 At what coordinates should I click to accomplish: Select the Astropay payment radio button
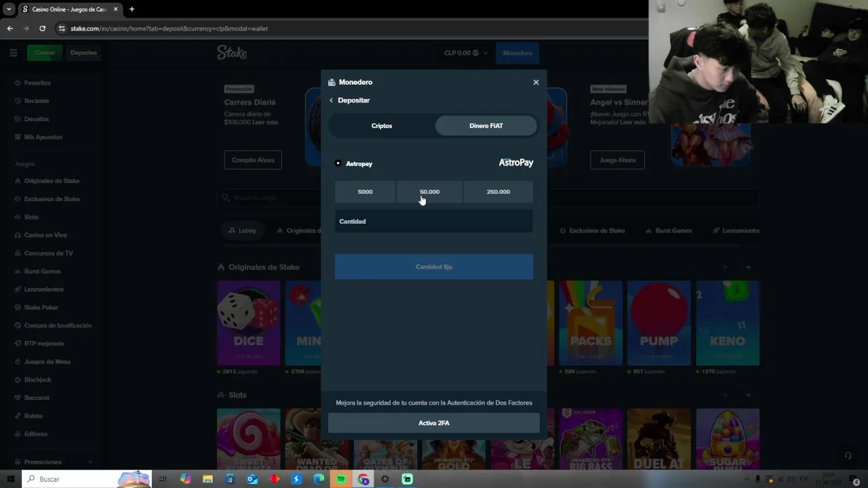point(338,163)
